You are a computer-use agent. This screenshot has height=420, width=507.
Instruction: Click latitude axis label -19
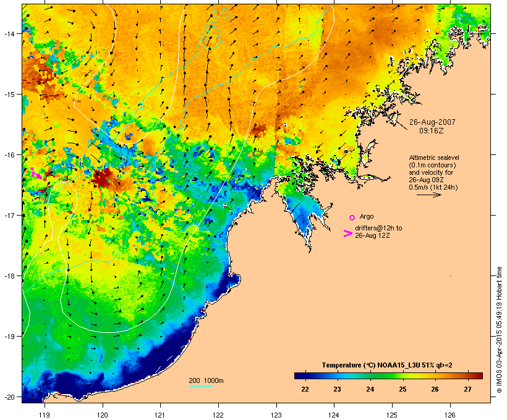point(9,336)
